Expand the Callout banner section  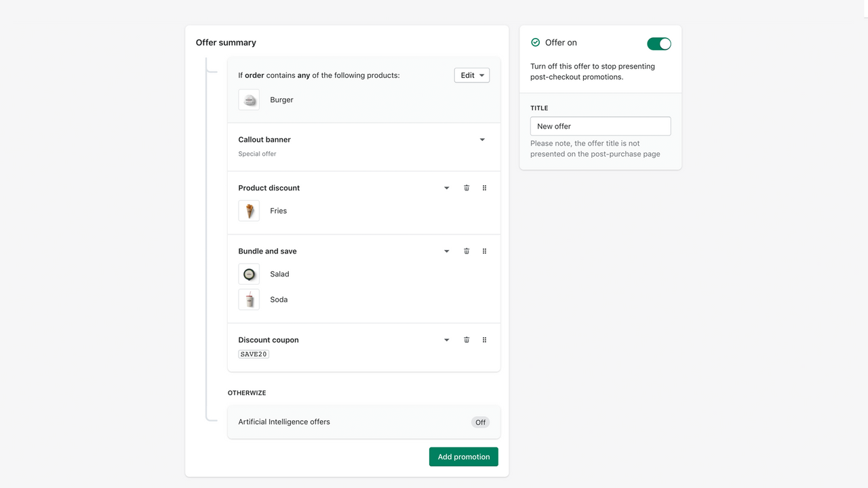point(482,139)
